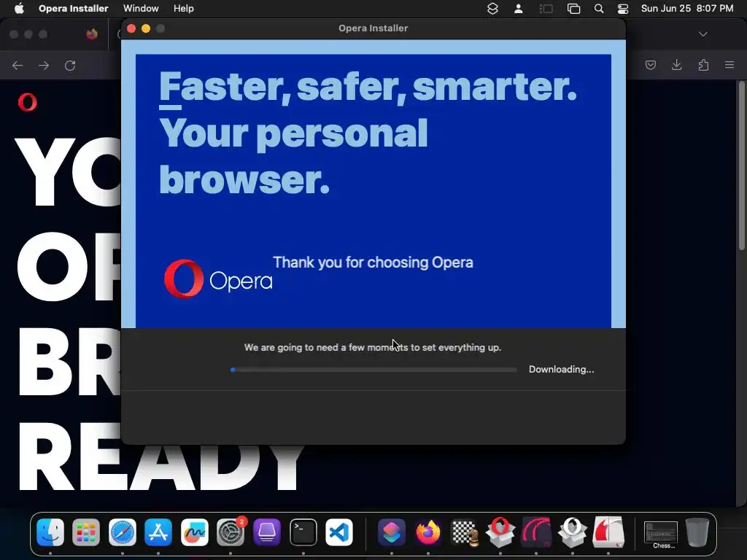Click the Downloading... status label
The width and height of the screenshot is (747, 560).
point(561,370)
